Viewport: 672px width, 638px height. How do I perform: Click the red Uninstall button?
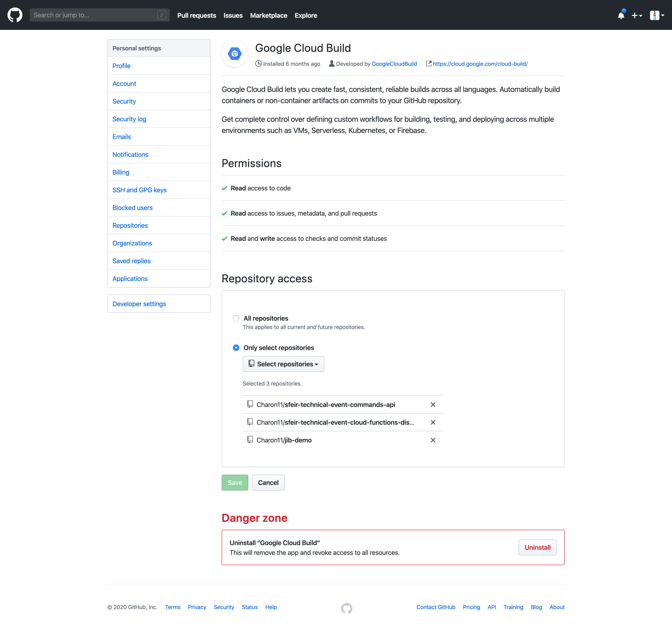click(537, 547)
